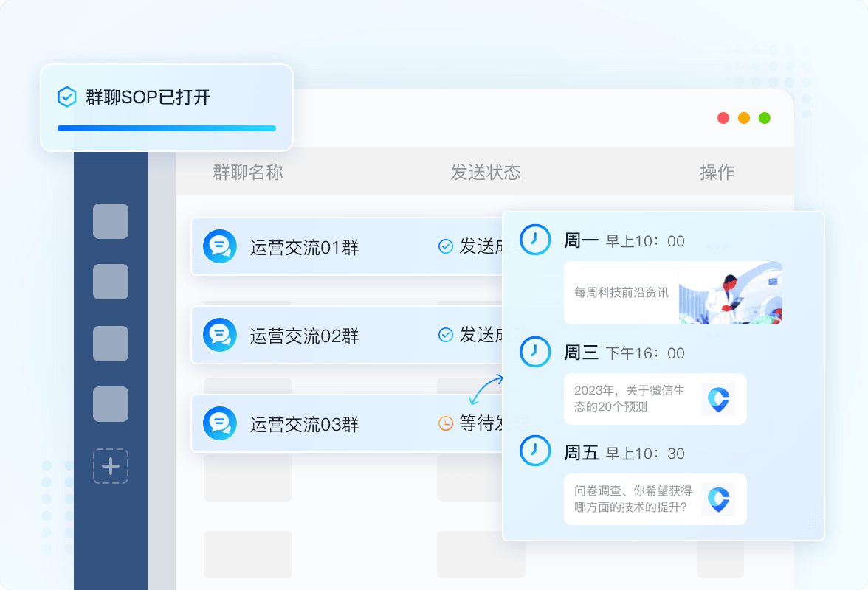Click the shield check icon beside 群聊SOP已打开
This screenshot has width=868, height=590.
(67, 97)
